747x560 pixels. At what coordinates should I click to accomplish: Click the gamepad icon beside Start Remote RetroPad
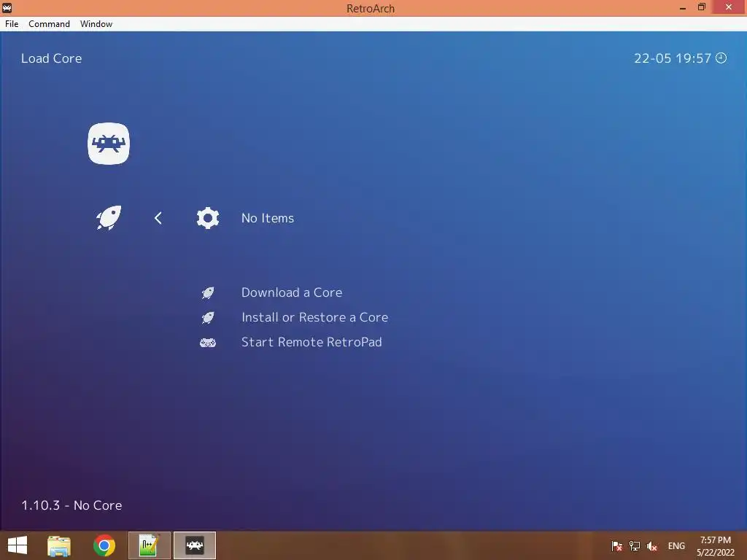point(208,343)
